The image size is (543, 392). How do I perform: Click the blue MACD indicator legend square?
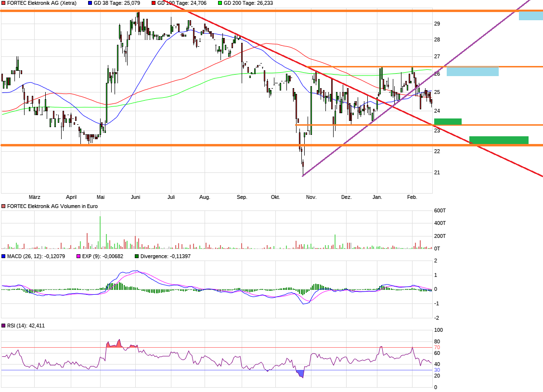(x=3, y=257)
